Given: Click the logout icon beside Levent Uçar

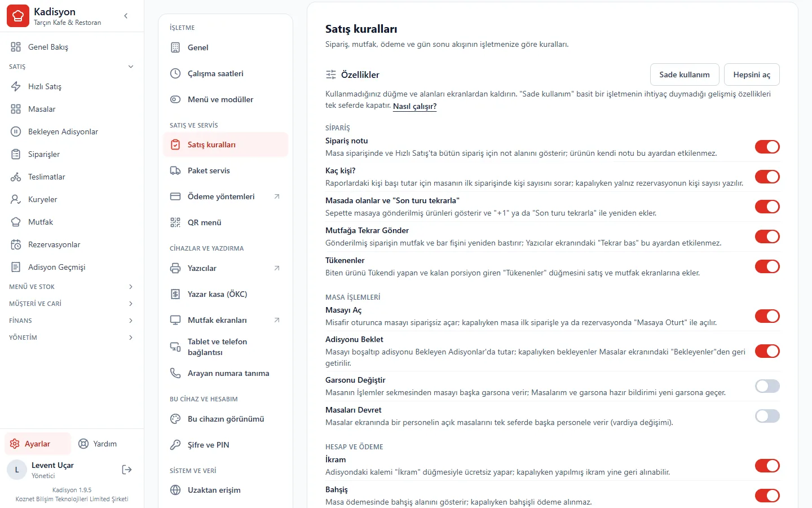Looking at the screenshot, I should [x=127, y=470].
